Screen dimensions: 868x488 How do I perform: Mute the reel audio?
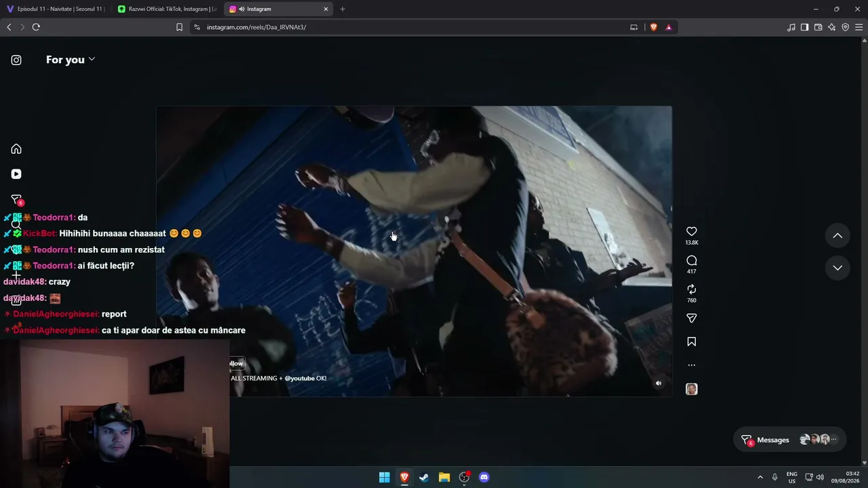click(658, 384)
